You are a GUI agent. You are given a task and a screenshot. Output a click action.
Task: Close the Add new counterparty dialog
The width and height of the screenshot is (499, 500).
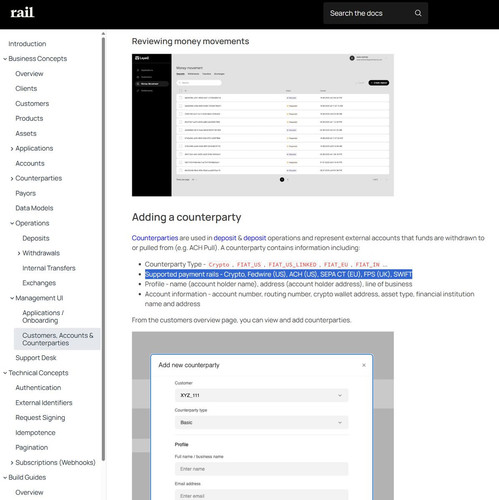pyautogui.click(x=364, y=365)
